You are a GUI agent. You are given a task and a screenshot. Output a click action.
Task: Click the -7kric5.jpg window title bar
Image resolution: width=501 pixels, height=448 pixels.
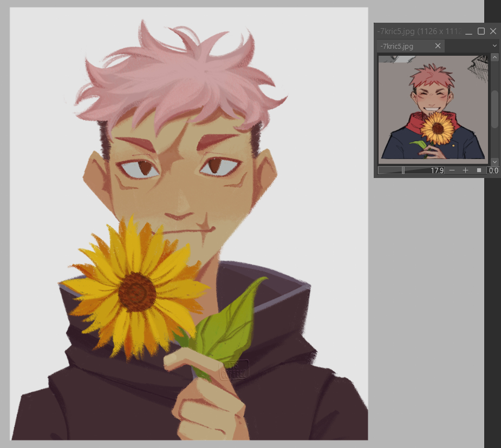[417, 31]
